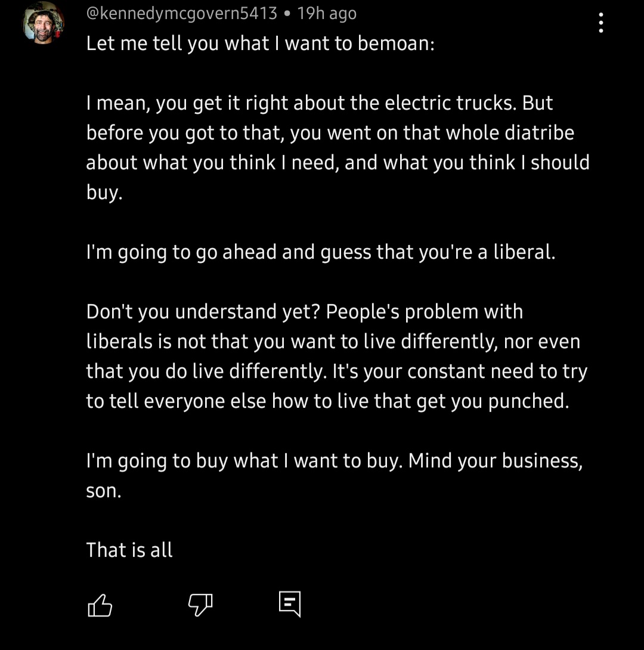Viewport: 644px width, 650px height.
Task: Tap the line ending 'get you punched.'
Action: [327, 401]
